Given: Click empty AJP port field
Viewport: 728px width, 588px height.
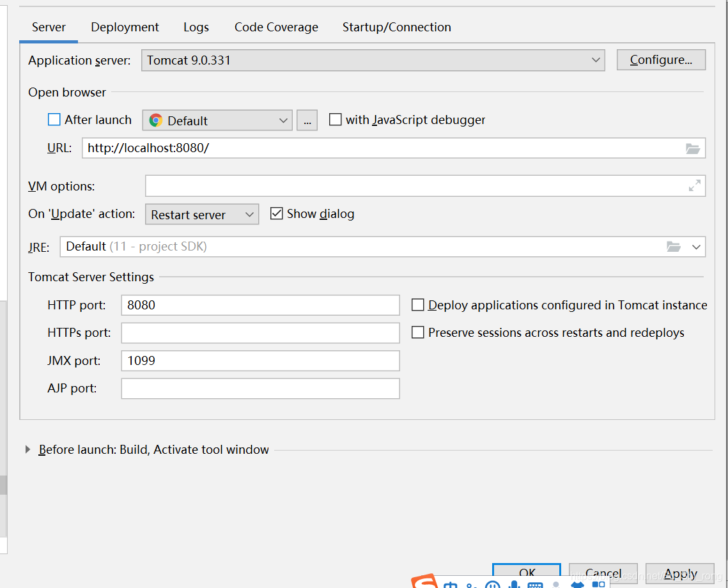Looking at the screenshot, I should [x=261, y=389].
